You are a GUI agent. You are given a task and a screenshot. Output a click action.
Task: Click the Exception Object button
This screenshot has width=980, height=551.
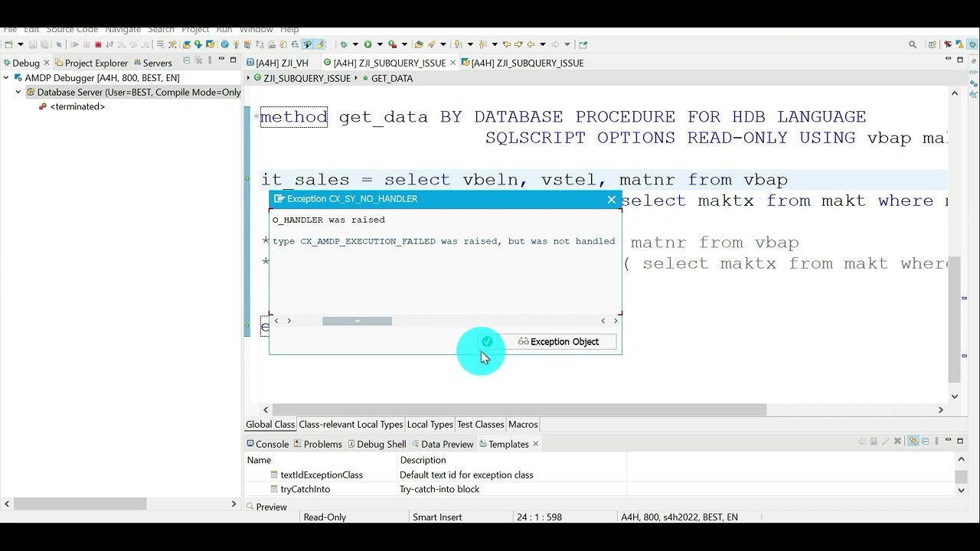(558, 341)
